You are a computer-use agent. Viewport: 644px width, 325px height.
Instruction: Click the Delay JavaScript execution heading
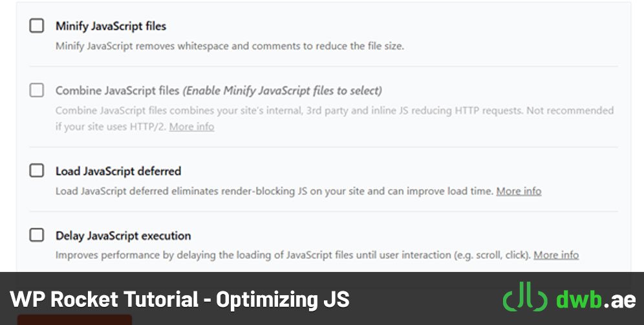[x=123, y=236]
